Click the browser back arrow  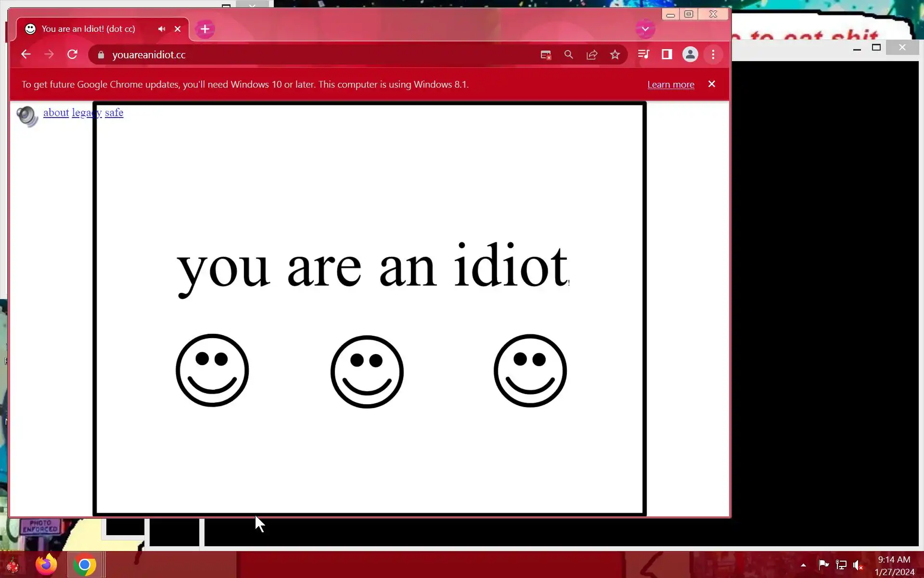(x=26, y=54)
